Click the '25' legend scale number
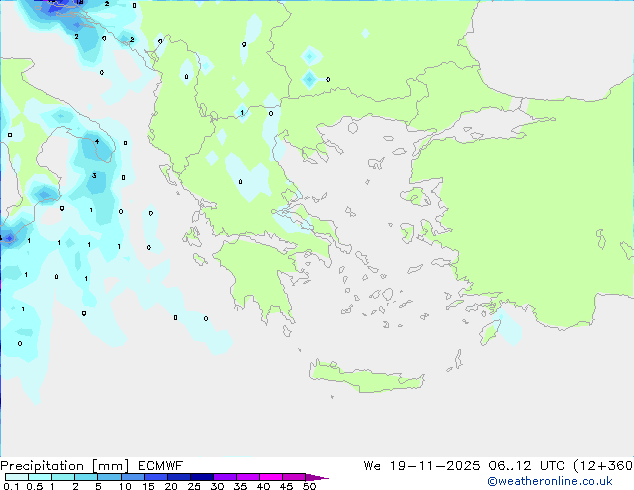634x490 pixels. [x=194, y=486]
